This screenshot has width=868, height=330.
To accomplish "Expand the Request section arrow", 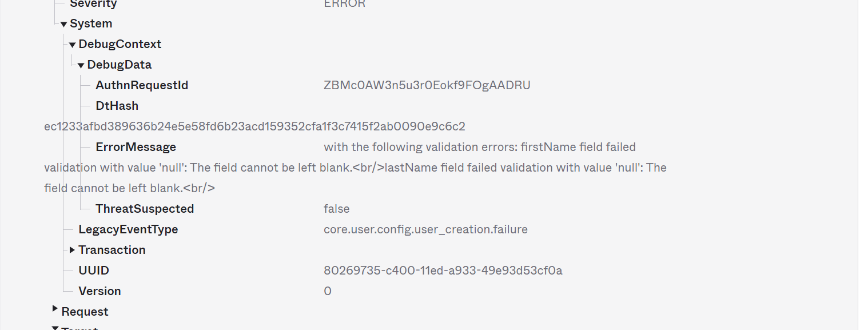I will point(55,309).
